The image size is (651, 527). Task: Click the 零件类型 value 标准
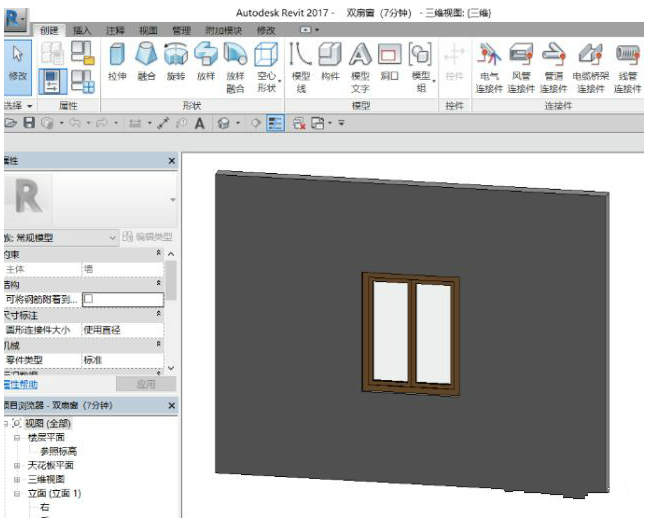pyautogui.click(x=123, y=360)
